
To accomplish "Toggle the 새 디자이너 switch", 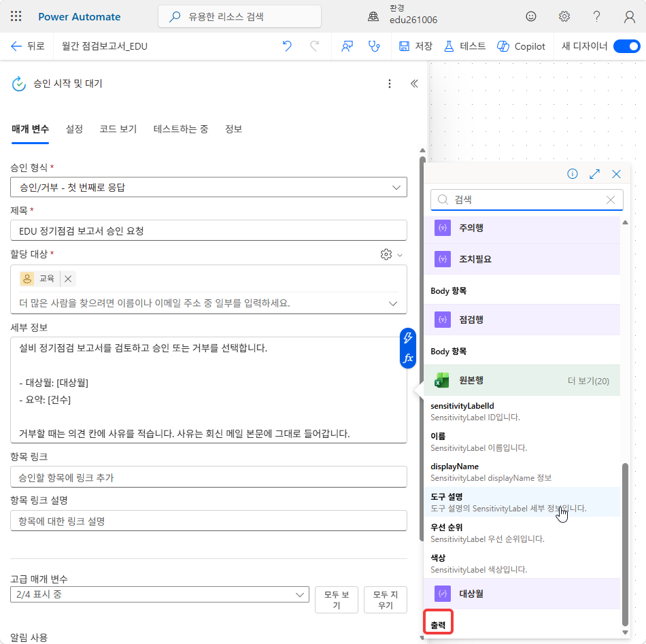I will [627, 46].
